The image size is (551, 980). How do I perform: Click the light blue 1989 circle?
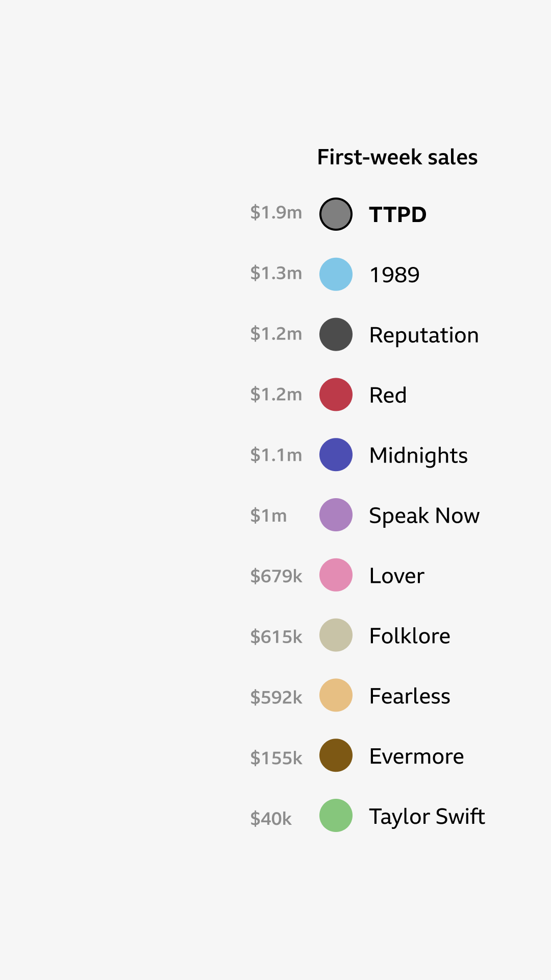(336, 274)
